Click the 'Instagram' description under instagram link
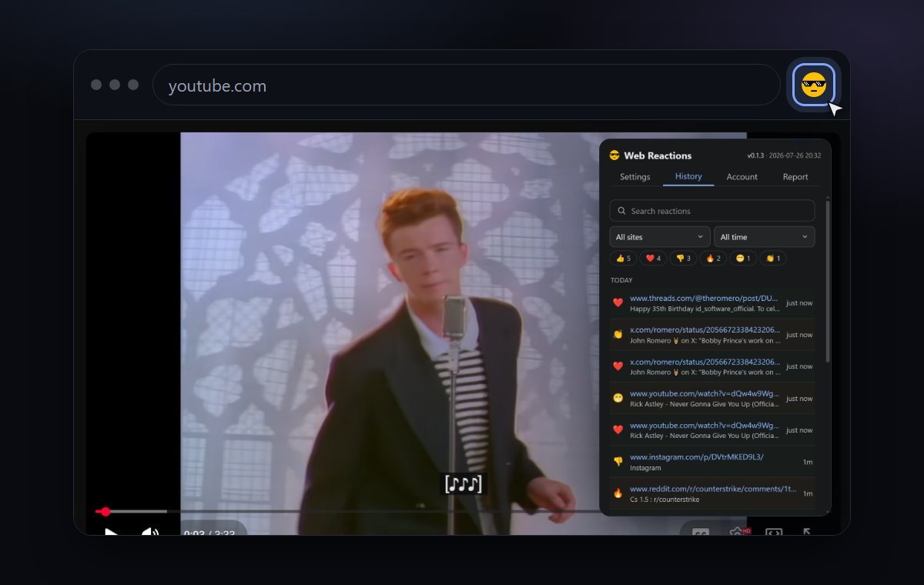This screenshot has width=924, height=585. click(x=645, y=468)
